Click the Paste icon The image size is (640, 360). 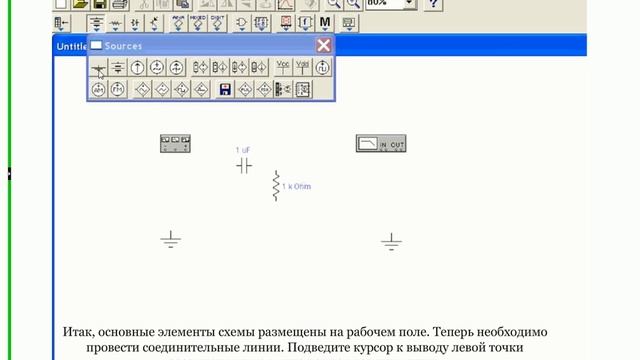click(183, 4)
